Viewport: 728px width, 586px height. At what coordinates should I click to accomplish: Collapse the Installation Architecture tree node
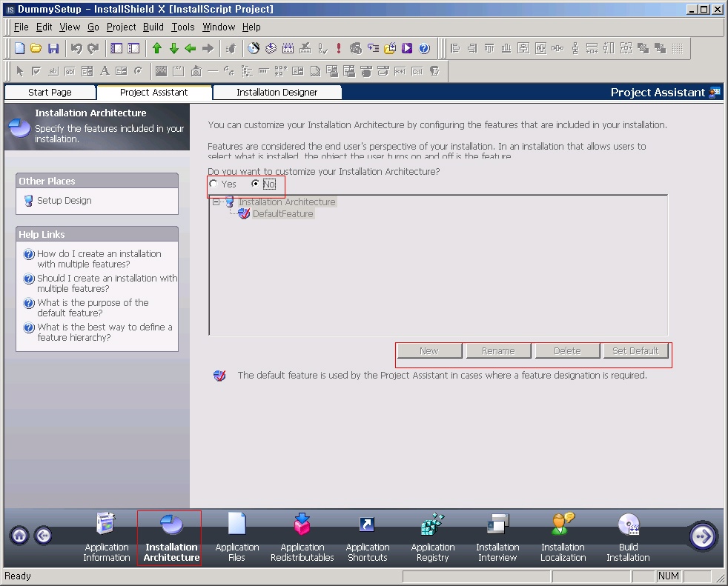[216, 202]
